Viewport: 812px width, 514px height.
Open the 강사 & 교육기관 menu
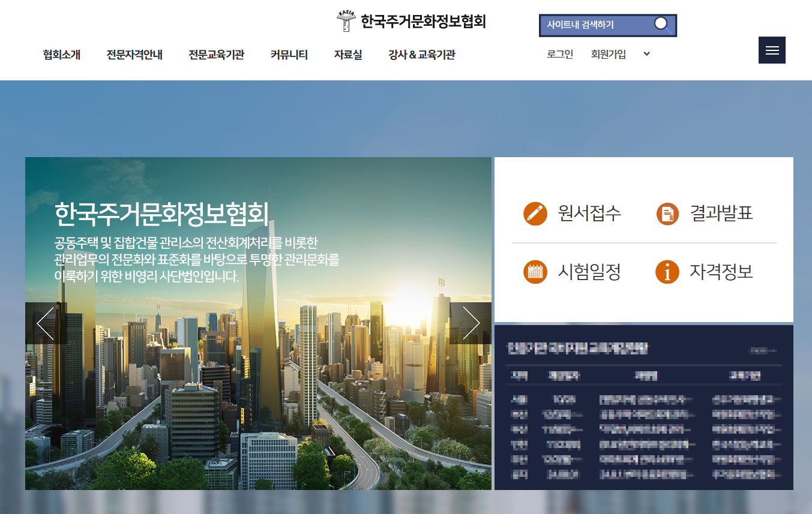click(421, 55)
